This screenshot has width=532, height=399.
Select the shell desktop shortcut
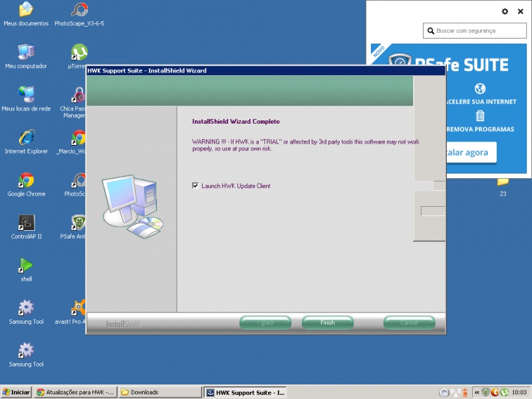26,270
